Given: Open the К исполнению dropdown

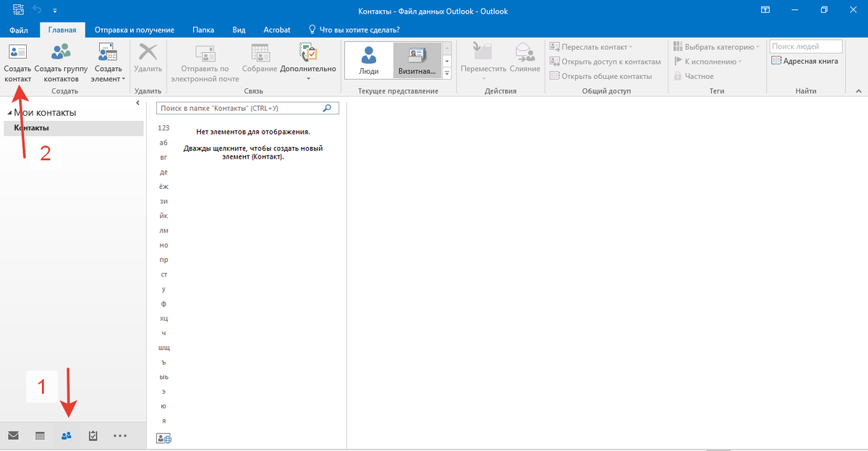Looking at the screenshot, I should coord(709,62).
